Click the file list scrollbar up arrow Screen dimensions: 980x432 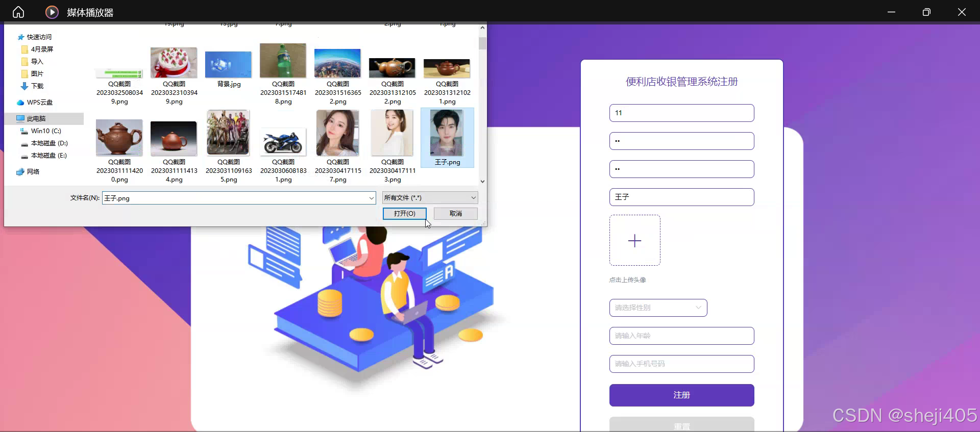[x=482, y=28]
